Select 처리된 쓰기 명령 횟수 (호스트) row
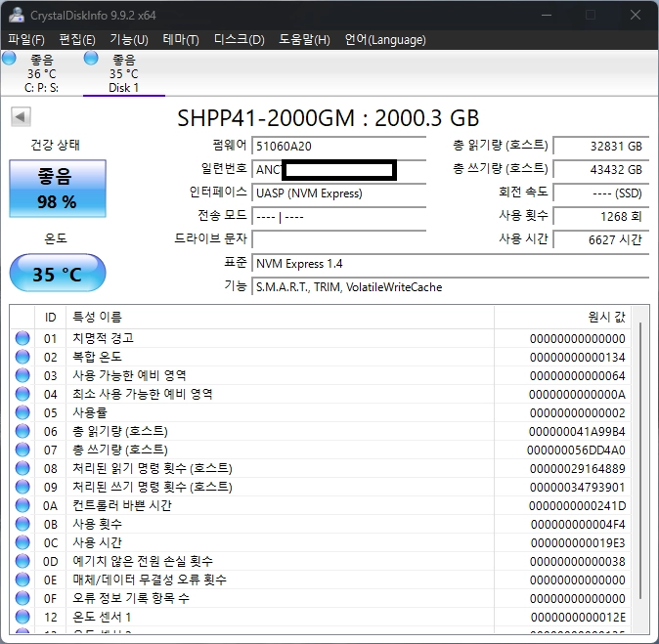659x644 pixels. click(321, 487)
